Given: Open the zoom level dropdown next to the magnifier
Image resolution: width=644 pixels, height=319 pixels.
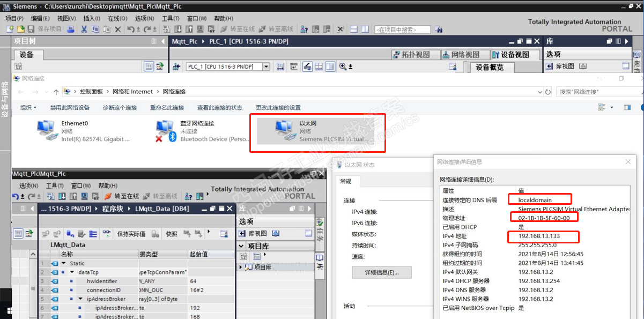Looking at the screenshot, I should pyautogui.click(x=351, y=66).
